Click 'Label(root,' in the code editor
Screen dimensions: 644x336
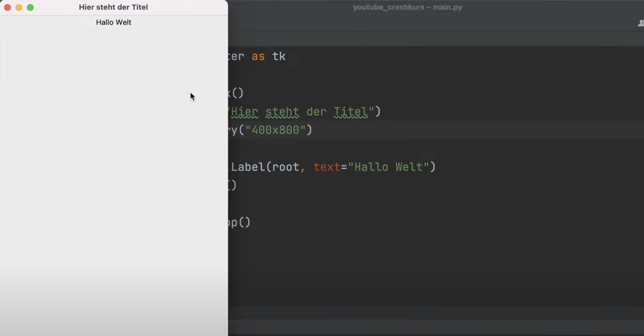pos(268,167)
